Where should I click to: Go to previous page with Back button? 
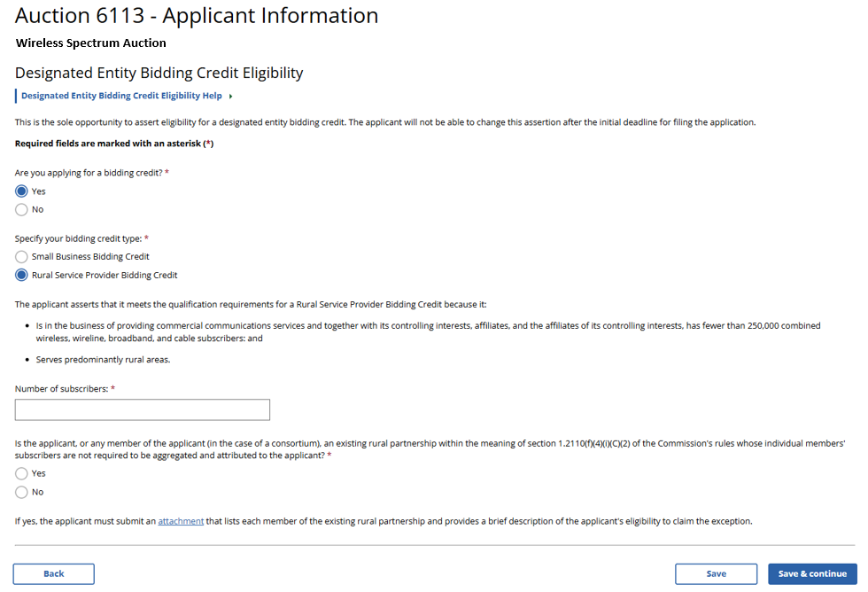[x=54, y=573]
